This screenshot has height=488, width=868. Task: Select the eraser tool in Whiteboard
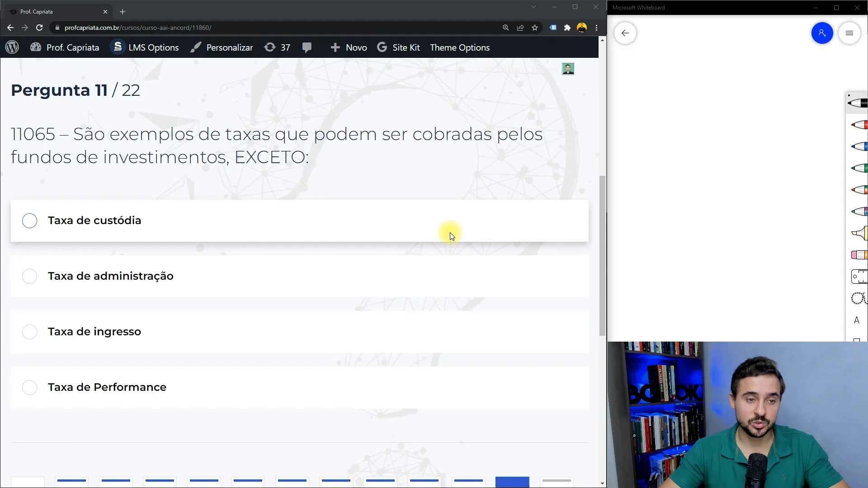(x=859, y=255)
